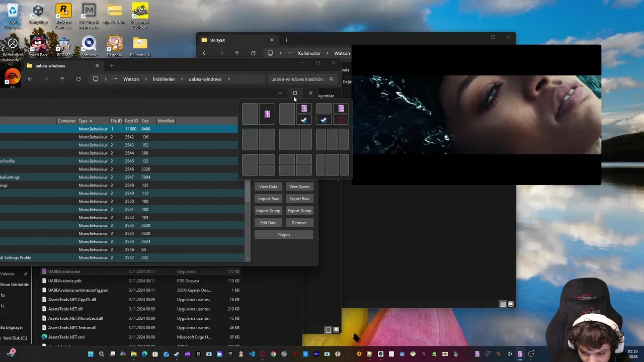This screenshot has height=362, width=644.
Task: Open the DAZ Install Manager shortcut
Action: (89, 15)
